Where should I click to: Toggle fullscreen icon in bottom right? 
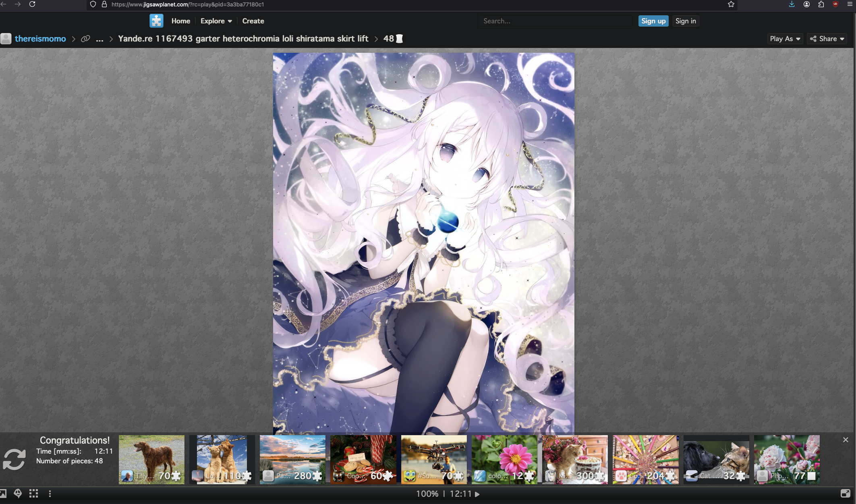[845, 494]
